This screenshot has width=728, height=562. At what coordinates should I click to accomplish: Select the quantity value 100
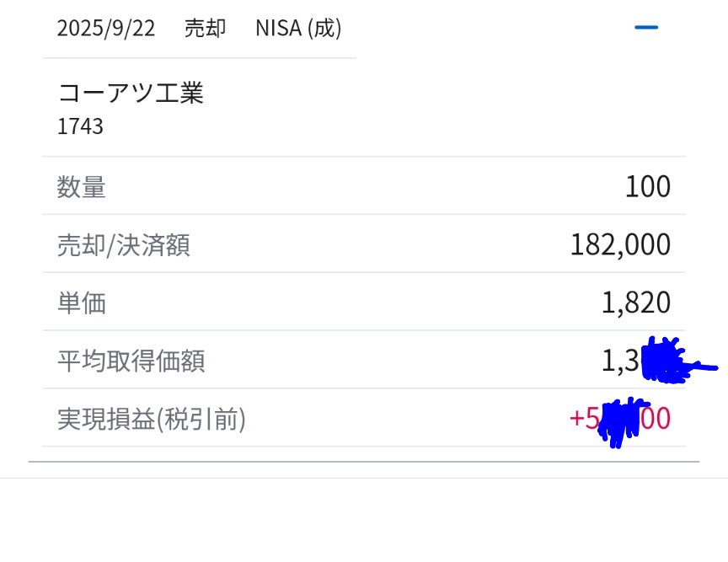648,185
